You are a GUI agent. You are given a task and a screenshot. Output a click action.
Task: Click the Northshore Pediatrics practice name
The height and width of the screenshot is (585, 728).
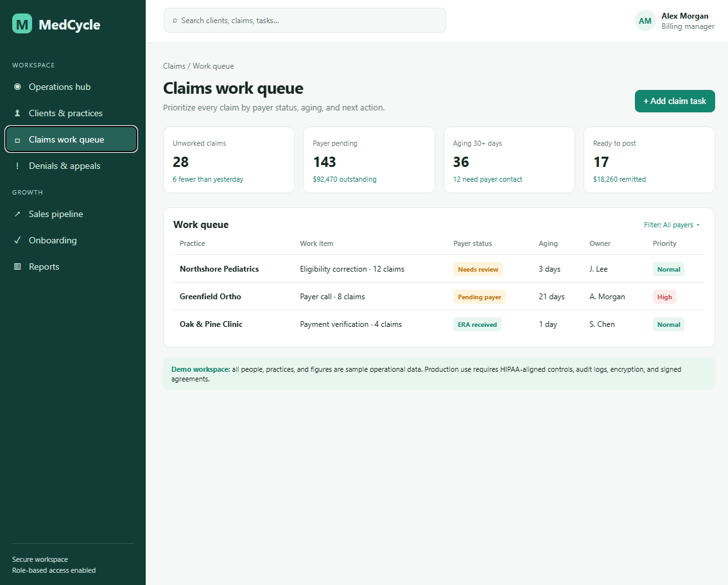click(x=219, y=269)
